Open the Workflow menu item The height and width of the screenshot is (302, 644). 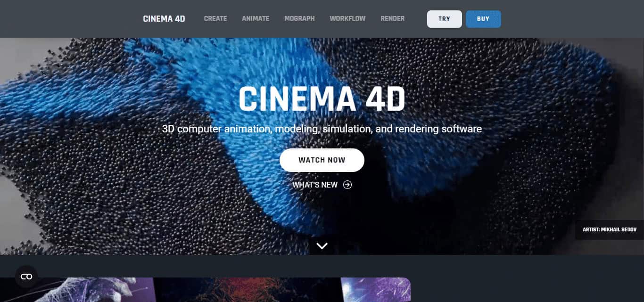pyautogui.click(x=347, y=19)
